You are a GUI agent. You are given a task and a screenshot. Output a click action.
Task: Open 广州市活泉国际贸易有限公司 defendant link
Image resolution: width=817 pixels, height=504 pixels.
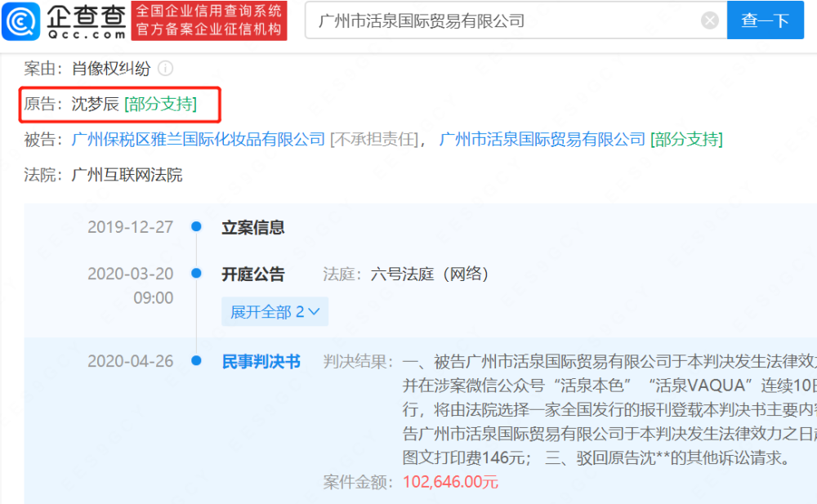[x=542, y=139]
